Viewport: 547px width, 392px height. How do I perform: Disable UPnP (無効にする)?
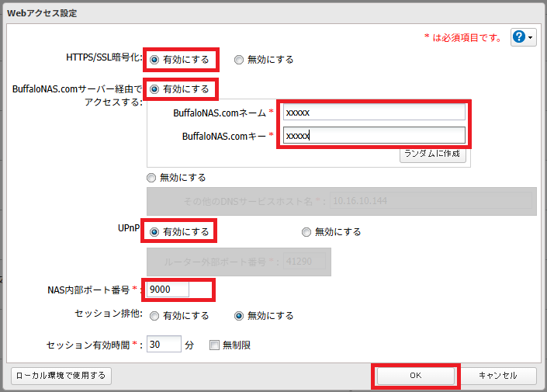(x=306, y=232)
